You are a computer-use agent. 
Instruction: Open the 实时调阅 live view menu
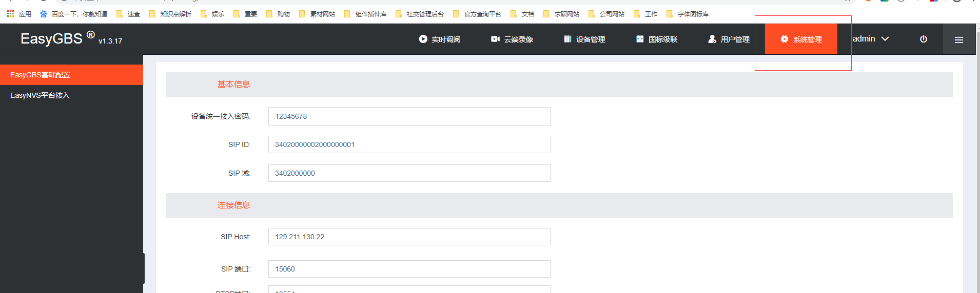pos(440,39)
